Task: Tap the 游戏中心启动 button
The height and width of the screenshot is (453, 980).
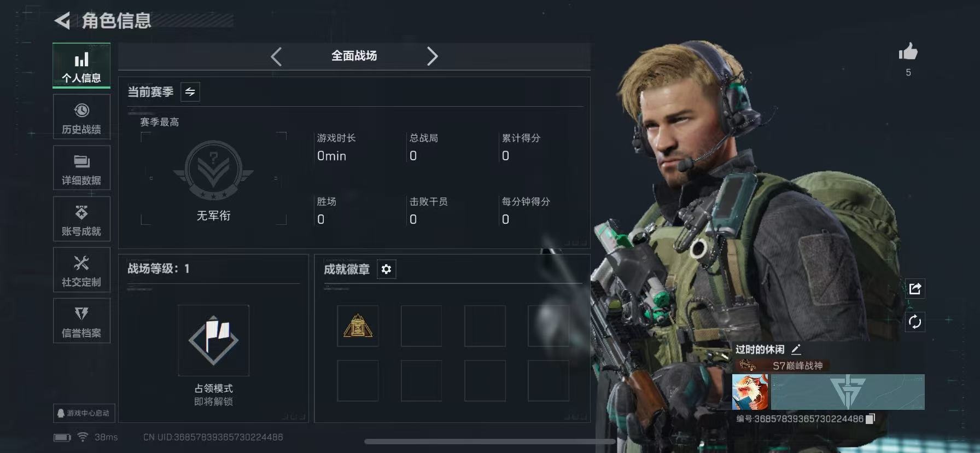Action: 84,413
